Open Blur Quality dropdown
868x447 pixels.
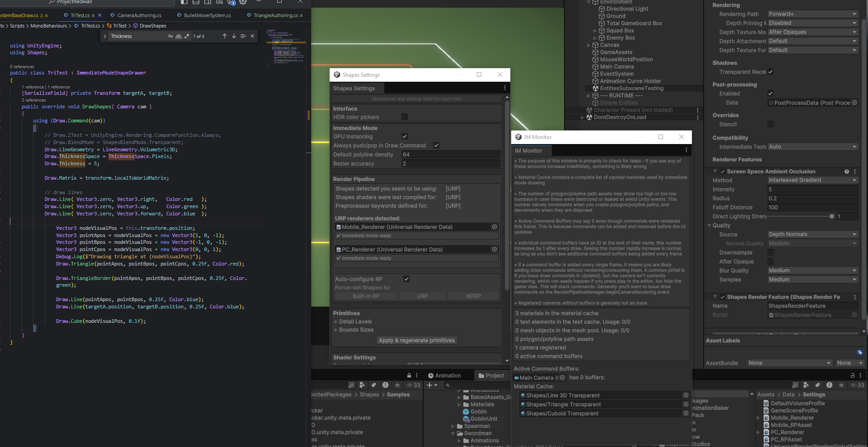(812, 270)
